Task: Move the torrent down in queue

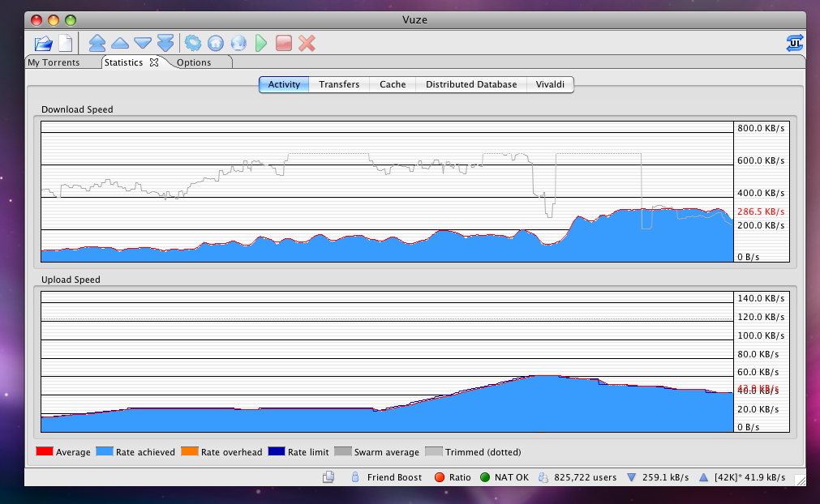Action: (142, 42)
